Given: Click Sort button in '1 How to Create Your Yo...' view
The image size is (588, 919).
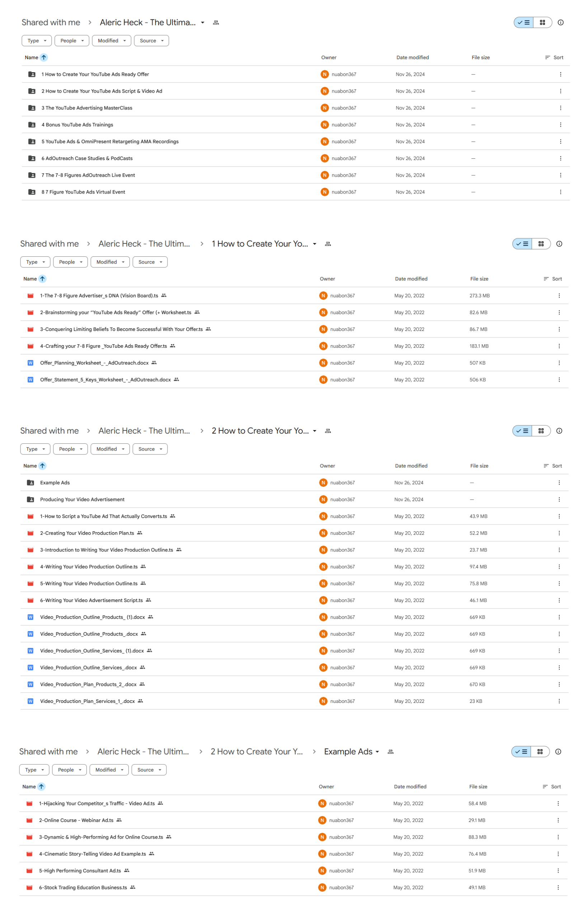Looking at the screenshot, I should [552, 279].
